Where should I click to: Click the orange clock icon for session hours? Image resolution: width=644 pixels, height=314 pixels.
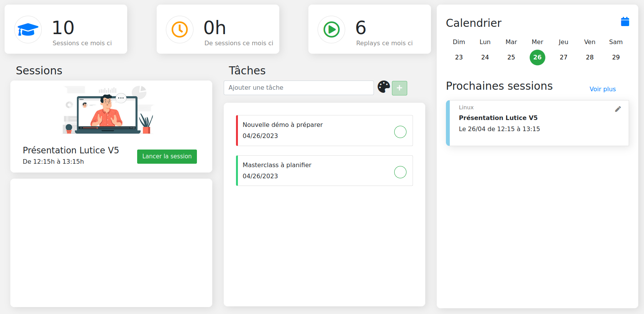[x=179, y=29]
